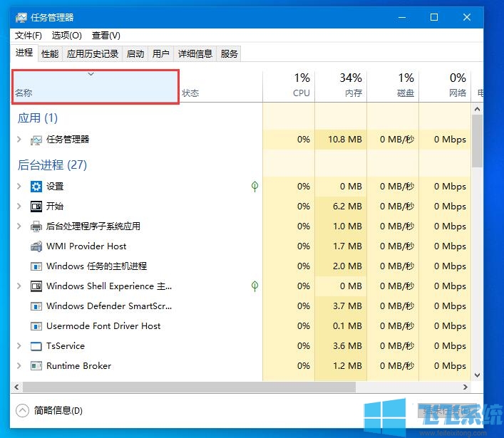
Task: Click the Windows 任务的主机进程 icon
Action: point(36,266)
